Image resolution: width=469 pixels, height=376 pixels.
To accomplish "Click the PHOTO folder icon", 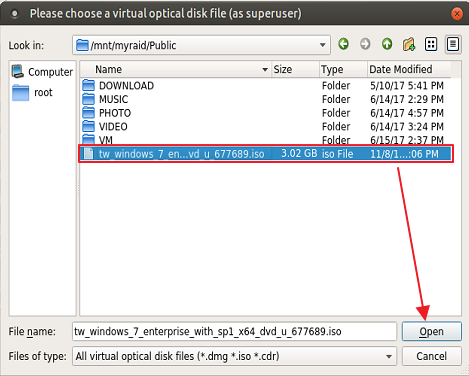I will 88,113.
